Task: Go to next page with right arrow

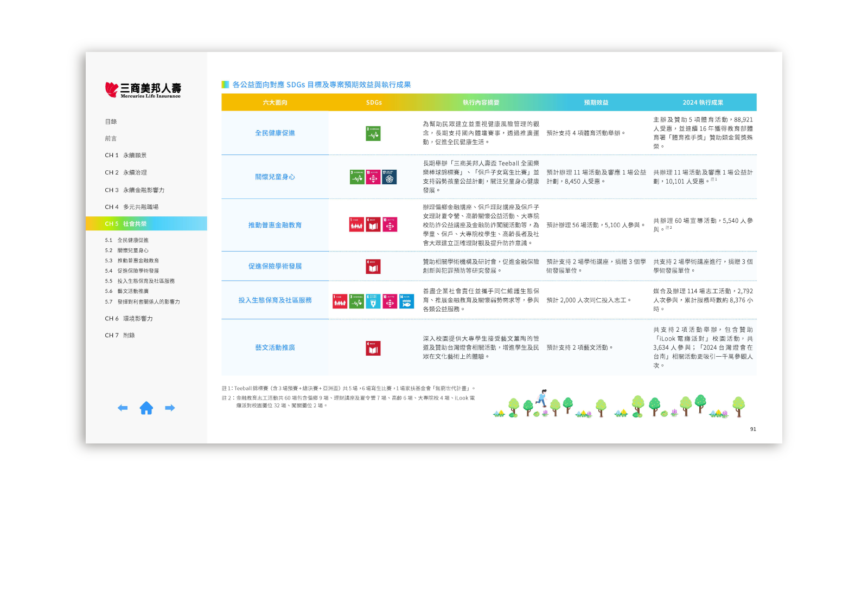Action: coord(170,408)
